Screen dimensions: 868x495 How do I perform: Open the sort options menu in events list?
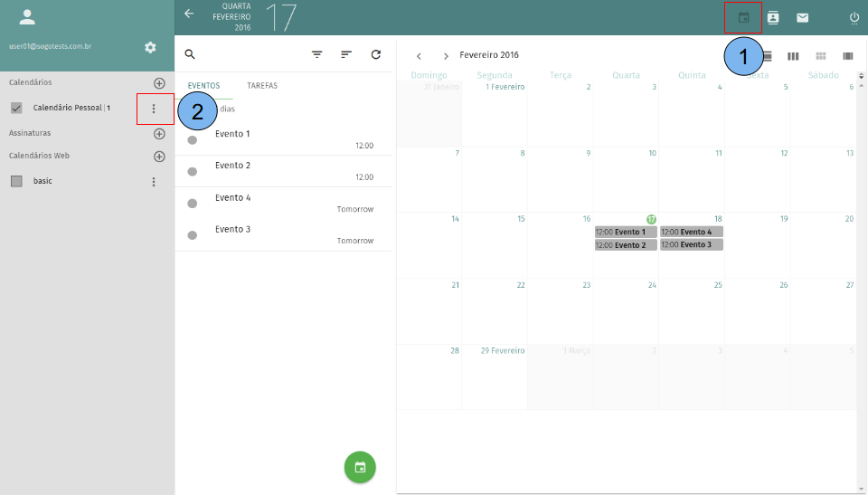[x=346, y=54]
